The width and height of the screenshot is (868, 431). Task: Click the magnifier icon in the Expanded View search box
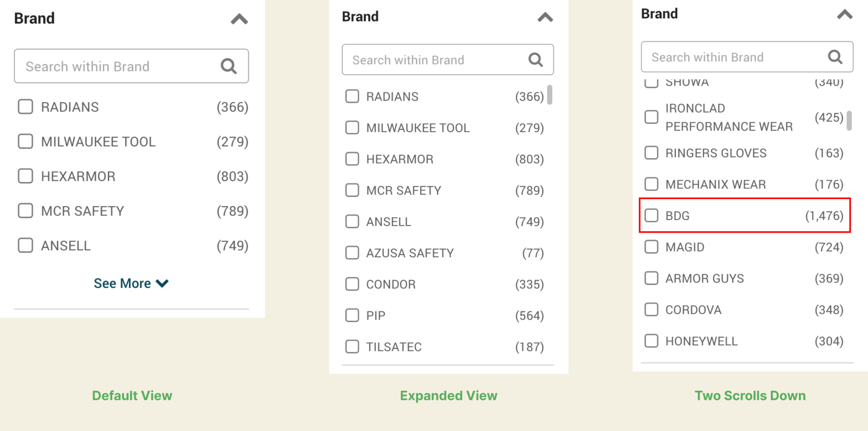coord(535,60)
